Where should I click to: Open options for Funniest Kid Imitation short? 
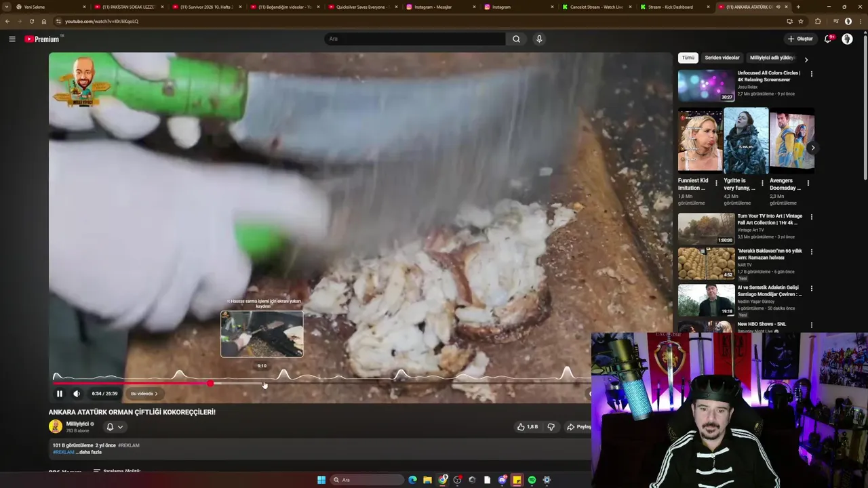click(x=716, y=183)
